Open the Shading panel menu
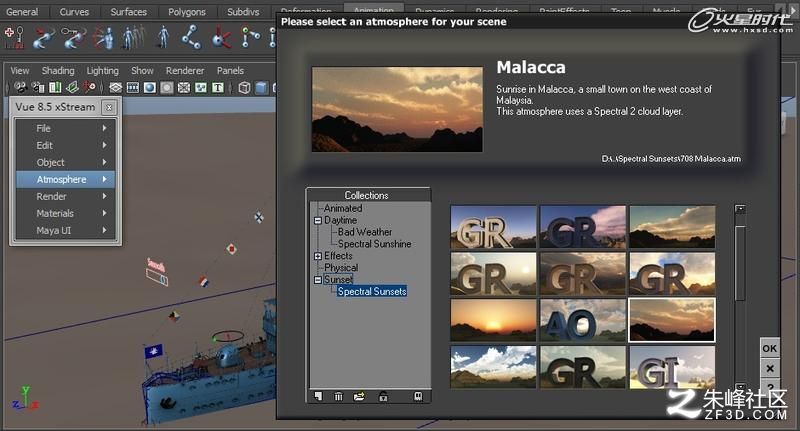Screen dimensions: 800x431 tap(58, 70)
